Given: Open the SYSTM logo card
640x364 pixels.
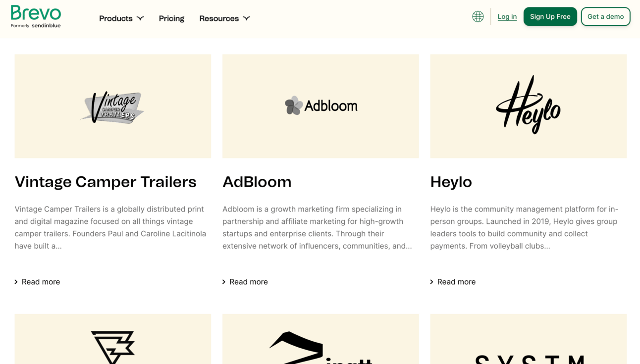Looking at the screenshot, I should point(528,339).
